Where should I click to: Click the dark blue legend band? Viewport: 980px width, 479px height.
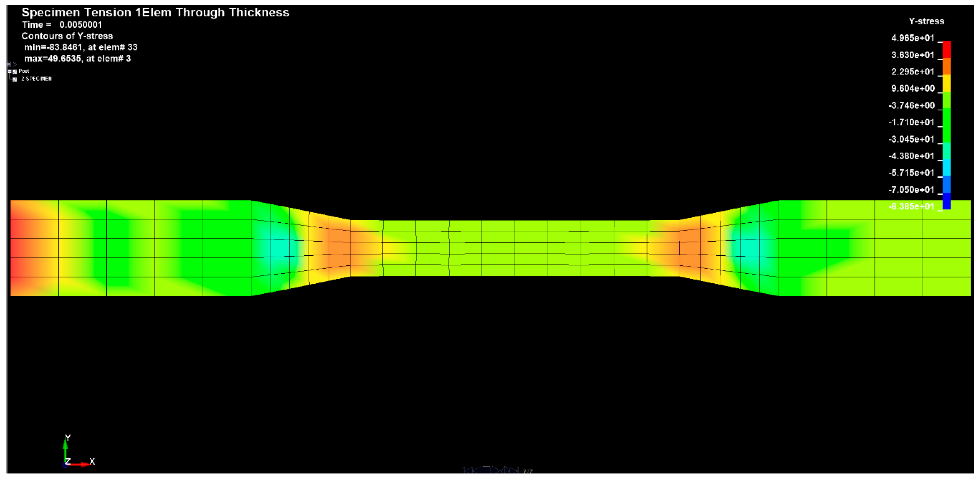[x=947, y=201]
